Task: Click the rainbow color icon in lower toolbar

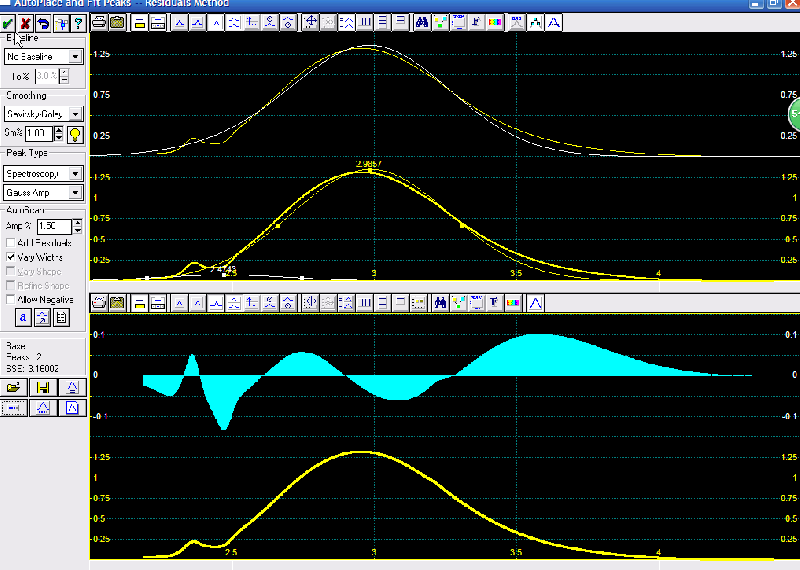Action: pyautogui.click(x=512, y=303)
